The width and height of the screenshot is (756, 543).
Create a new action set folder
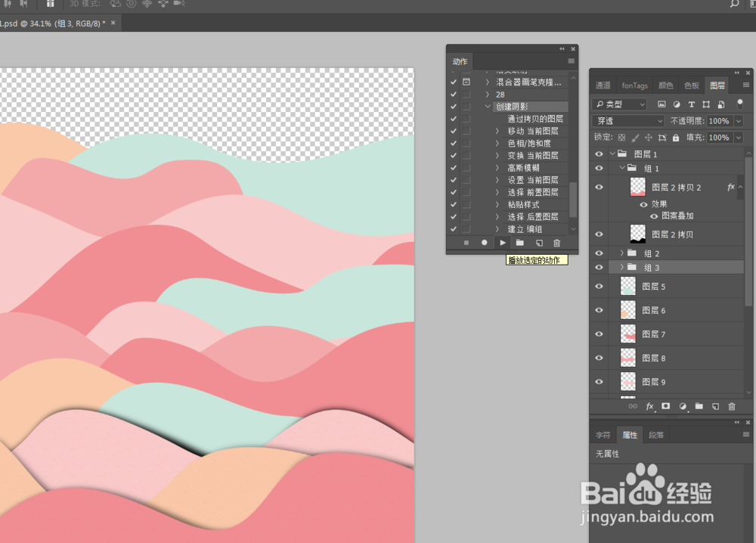(x=519, y=243)
